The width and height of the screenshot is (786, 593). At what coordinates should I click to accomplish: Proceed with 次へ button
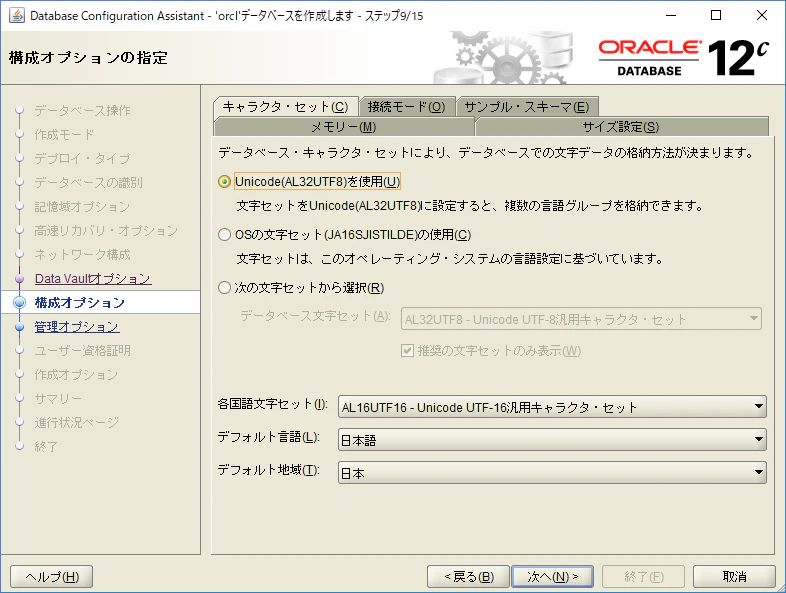pos(552,576)
